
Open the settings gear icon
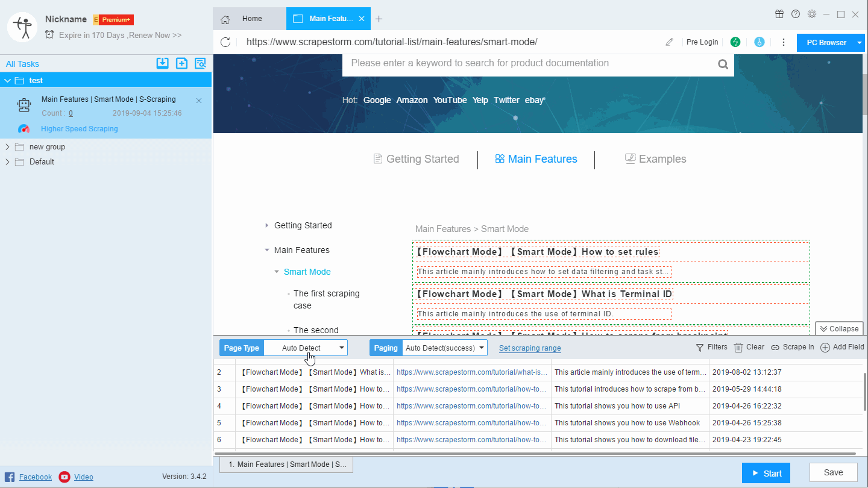pos(812,14)
